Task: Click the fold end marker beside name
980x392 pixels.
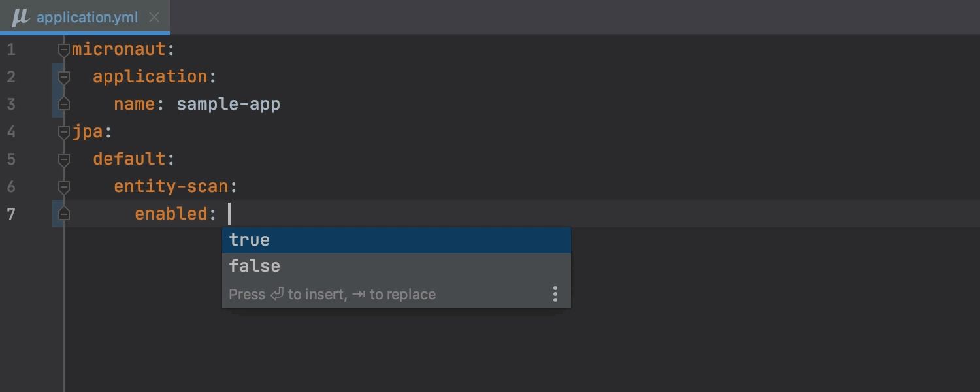Action: tap(63, 104)
